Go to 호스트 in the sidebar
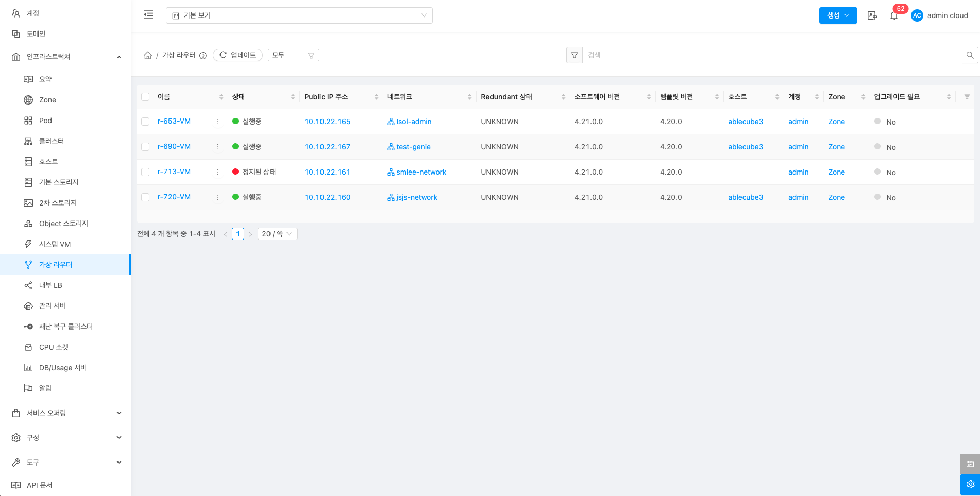 coord(48,162)
